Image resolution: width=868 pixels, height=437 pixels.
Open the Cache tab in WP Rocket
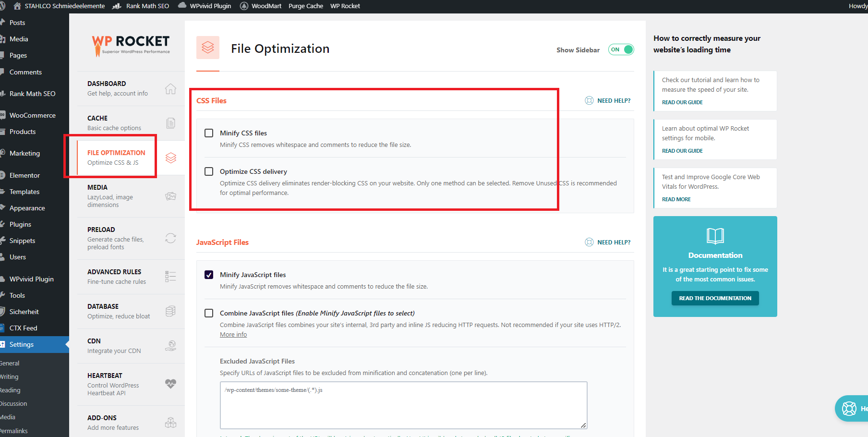pos(131,123)
